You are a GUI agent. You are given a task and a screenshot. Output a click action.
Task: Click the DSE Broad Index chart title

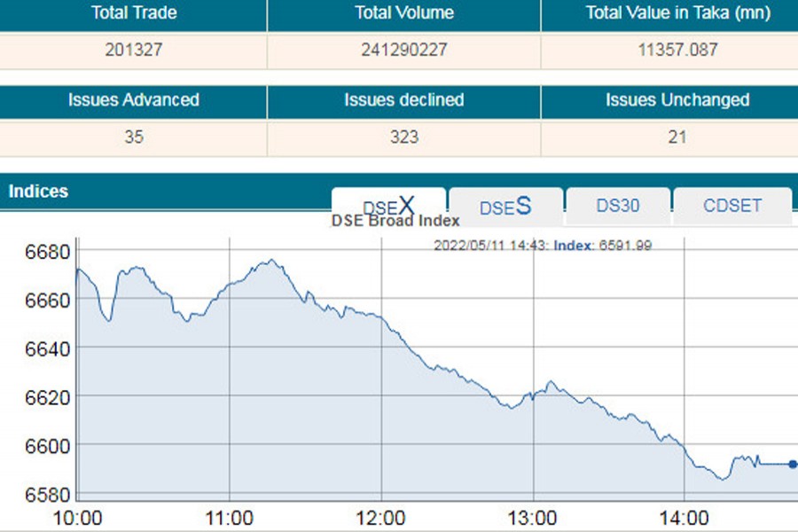395,221
